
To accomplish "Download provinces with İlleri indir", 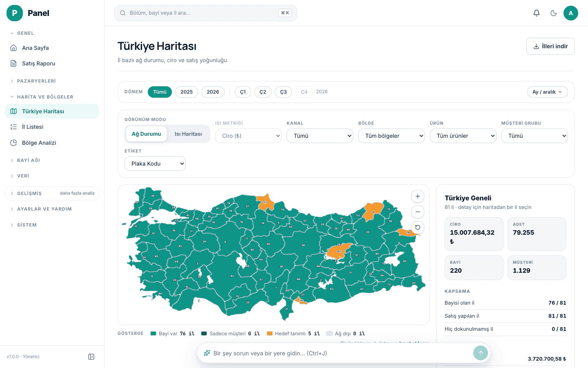I will [550, 46].
